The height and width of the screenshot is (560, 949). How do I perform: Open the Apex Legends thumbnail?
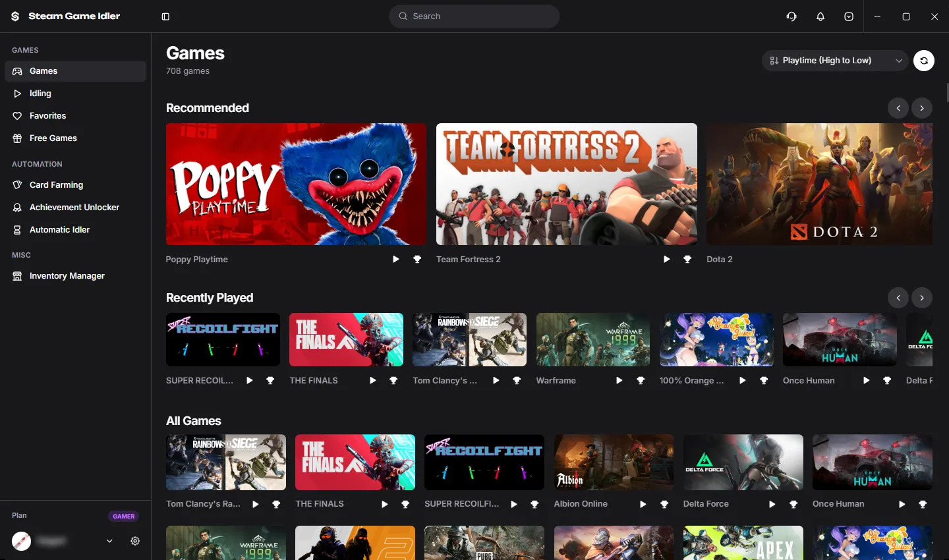pos(743,543)
